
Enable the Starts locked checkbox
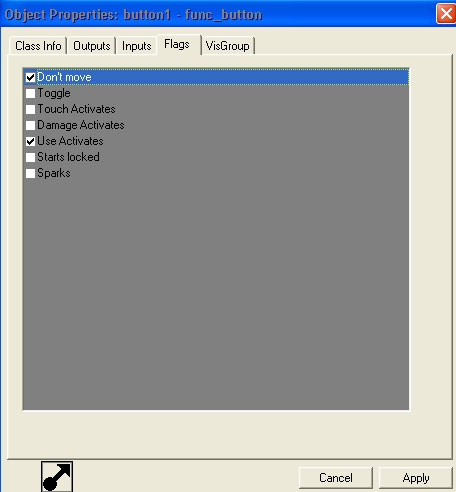30,157
